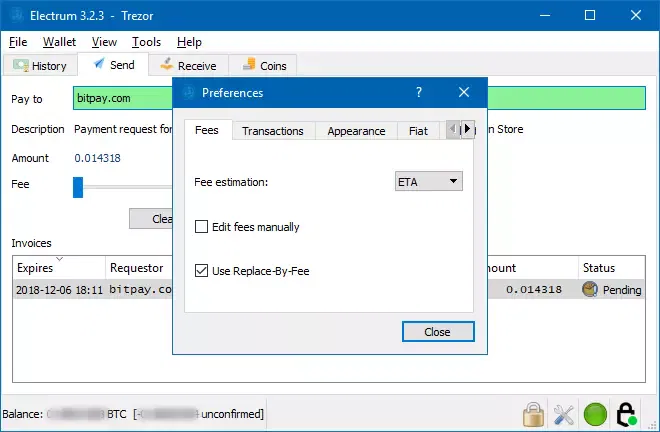Click the Pay to bitpay.com field
Image resolution: width=660 pixels, height=432 pixels.
click(120, 99)
